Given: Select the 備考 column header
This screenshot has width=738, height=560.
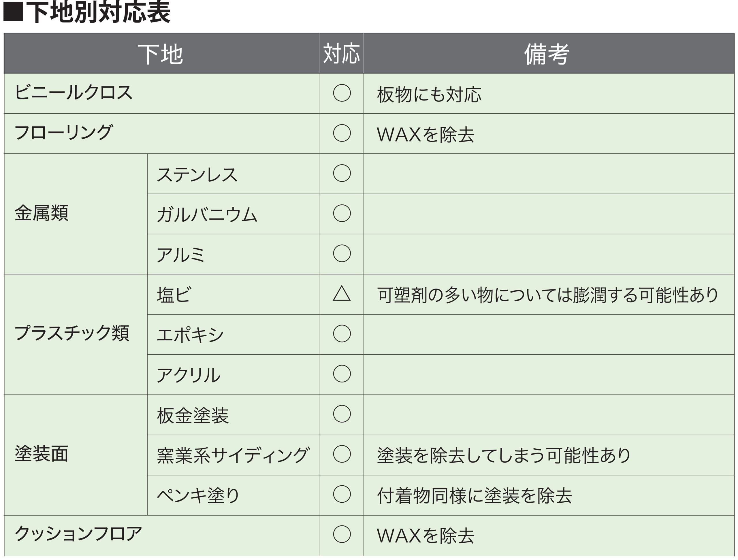Looking at the screenshot, I should coord(547,54).
